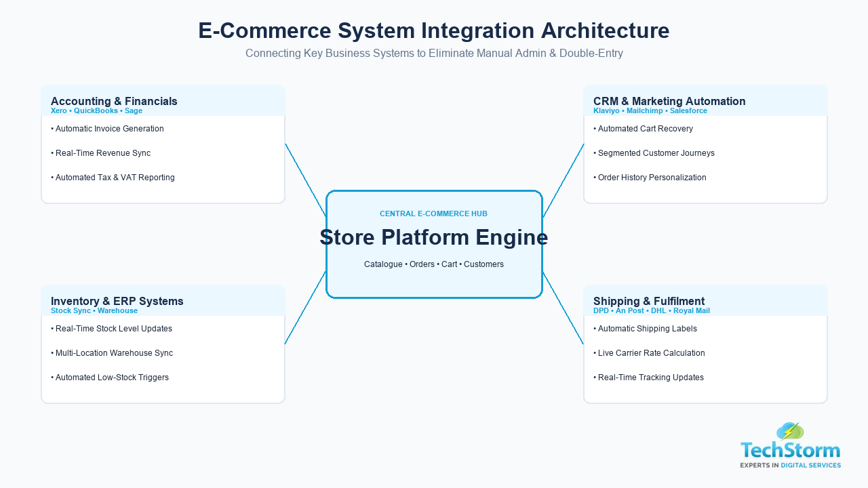Select Automatic Shipping Labels bullet
This screenshot has height=488, width=868.
[645, 329]
